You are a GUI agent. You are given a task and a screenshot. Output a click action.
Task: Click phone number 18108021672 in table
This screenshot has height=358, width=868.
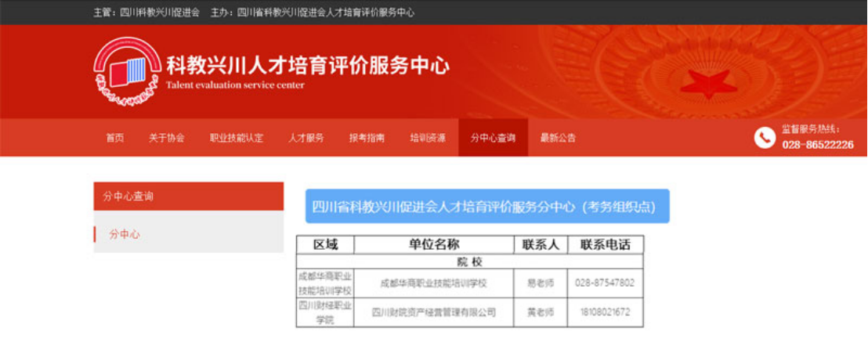(604, 312)
